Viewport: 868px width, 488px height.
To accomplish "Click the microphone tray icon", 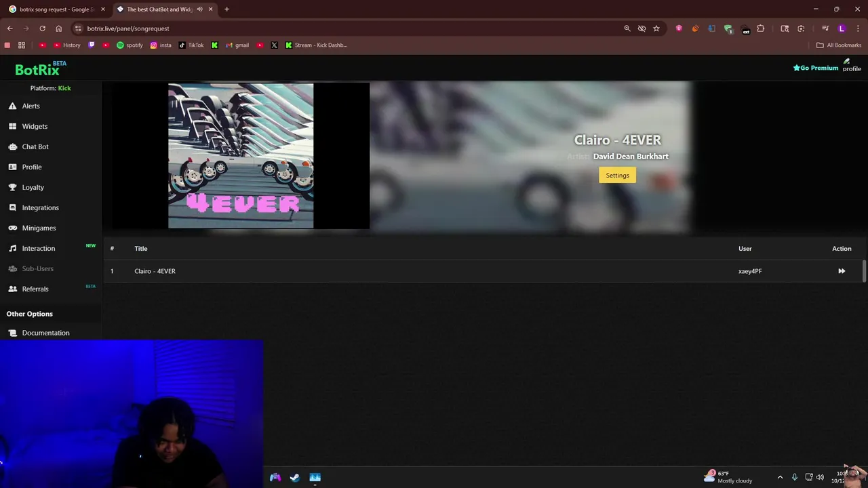I will coord(795,477).
